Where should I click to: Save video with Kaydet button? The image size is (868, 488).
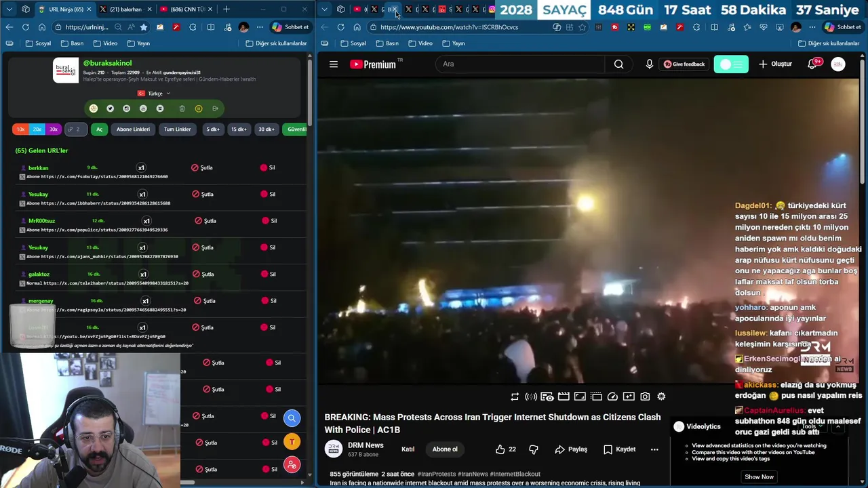tap(619, 449)
